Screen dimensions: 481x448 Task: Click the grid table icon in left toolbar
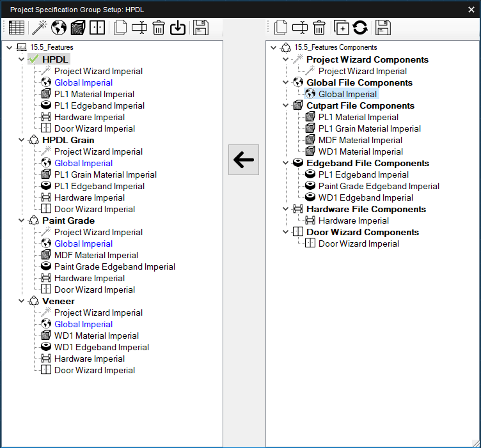(17, 27)
